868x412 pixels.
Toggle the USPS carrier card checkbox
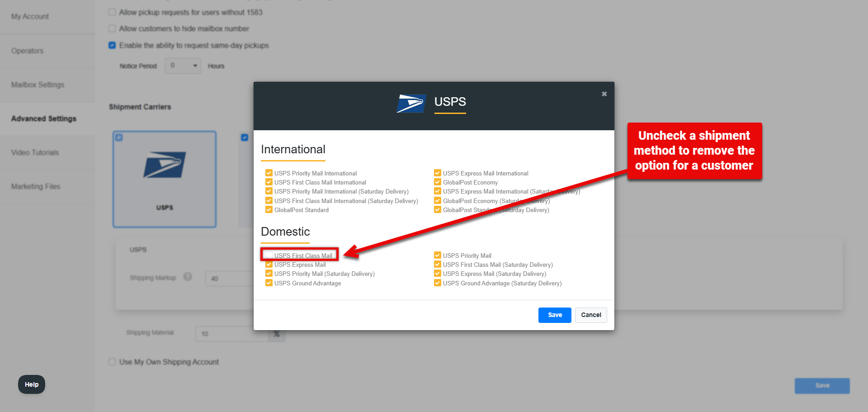coord(119,137)
